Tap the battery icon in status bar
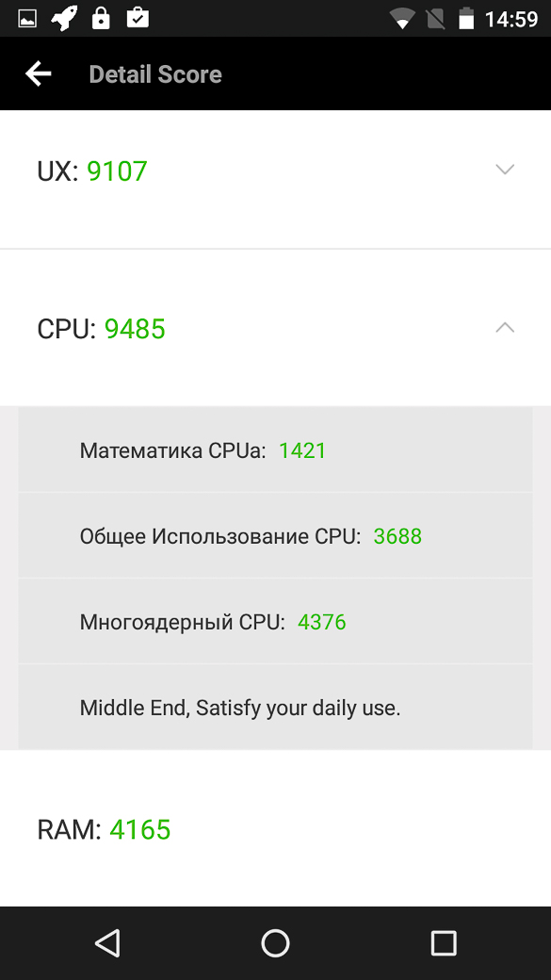 (x=466, y=19)
